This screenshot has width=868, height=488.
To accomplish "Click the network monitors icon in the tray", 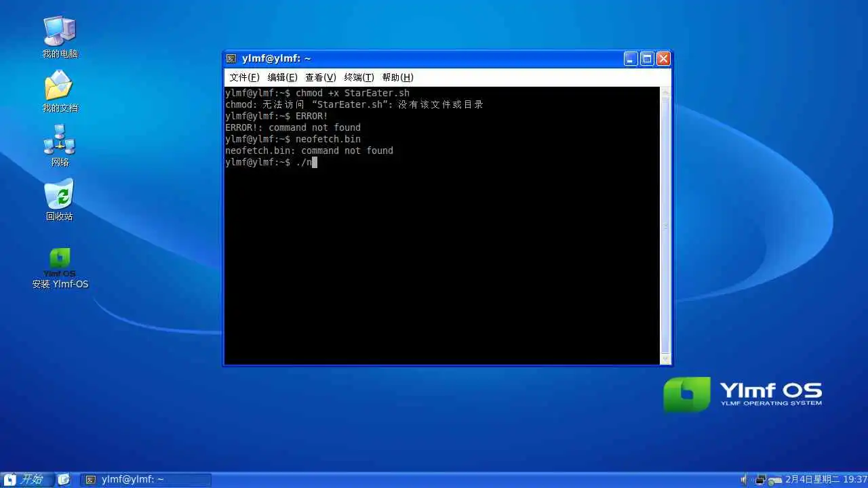I will [x=760, y=479].
